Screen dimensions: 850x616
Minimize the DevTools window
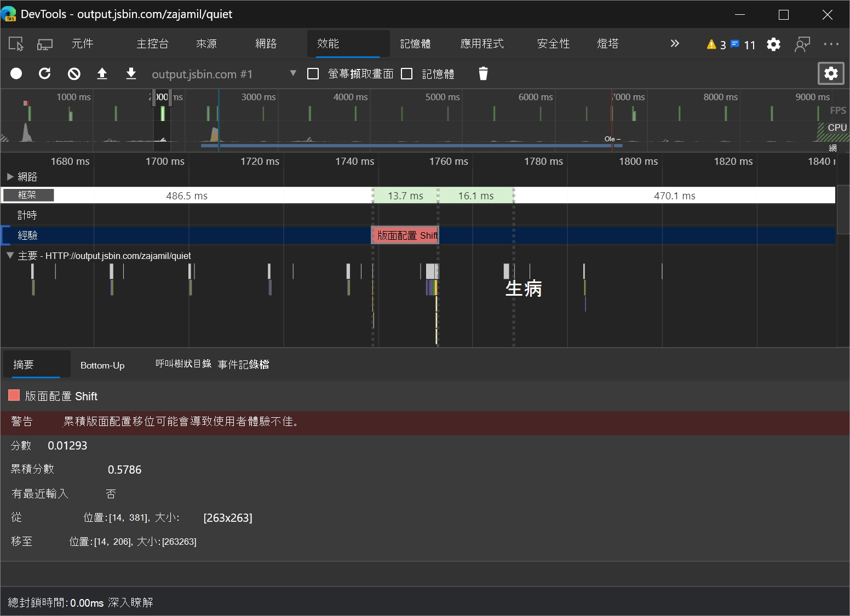(740, 15)
